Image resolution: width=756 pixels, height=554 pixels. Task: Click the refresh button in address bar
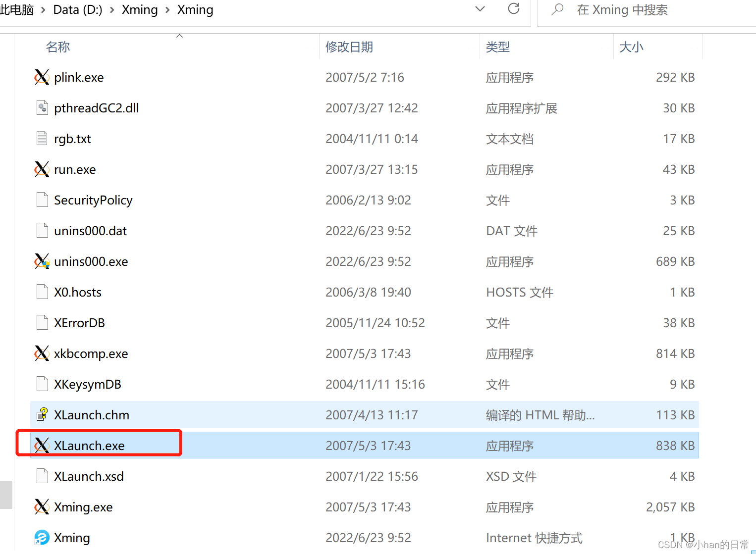coord(514,9)
